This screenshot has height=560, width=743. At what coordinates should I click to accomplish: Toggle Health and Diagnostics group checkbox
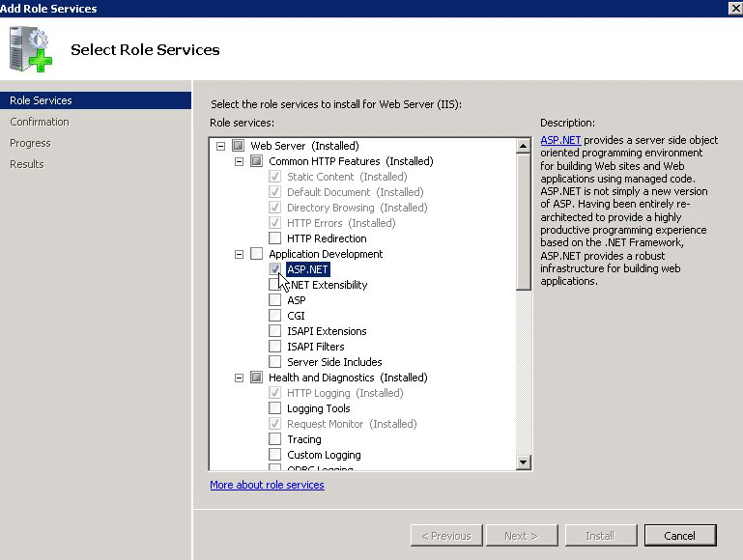[x=256, y=378]
